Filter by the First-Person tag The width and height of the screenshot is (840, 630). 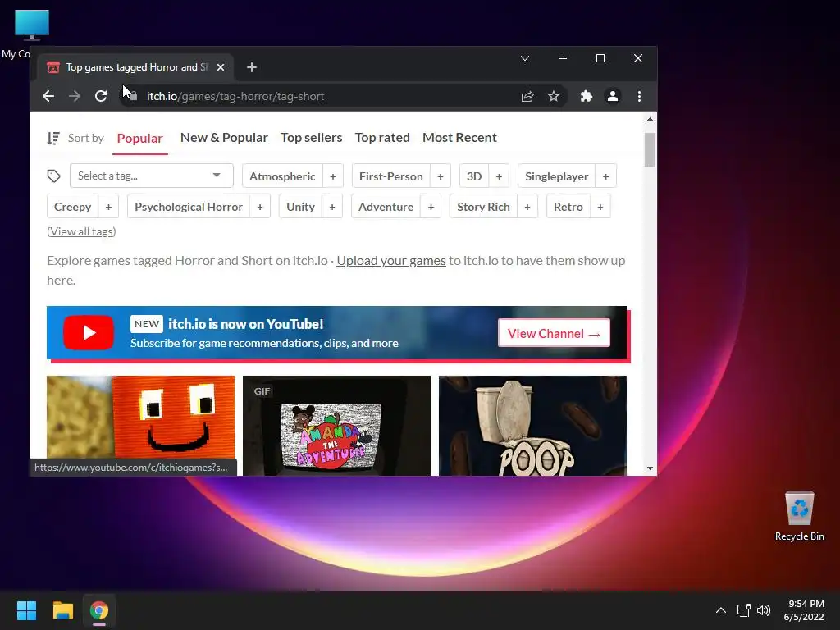391,176
